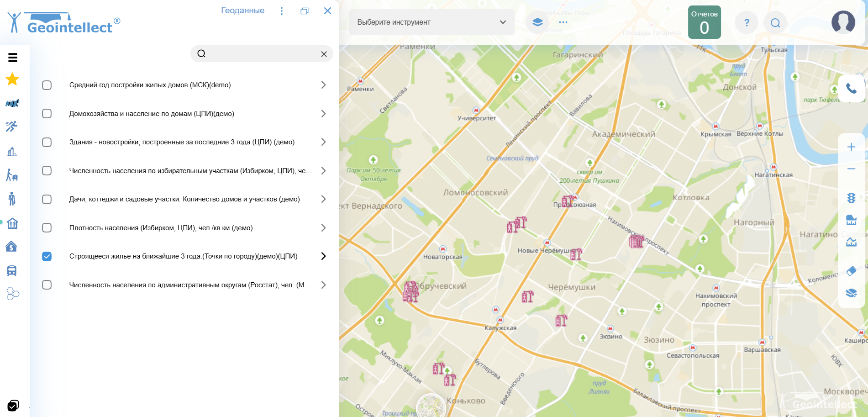The image size is (868, 417).
Task: Pop out the Геоданные panel window
Action: click(305, 11)
